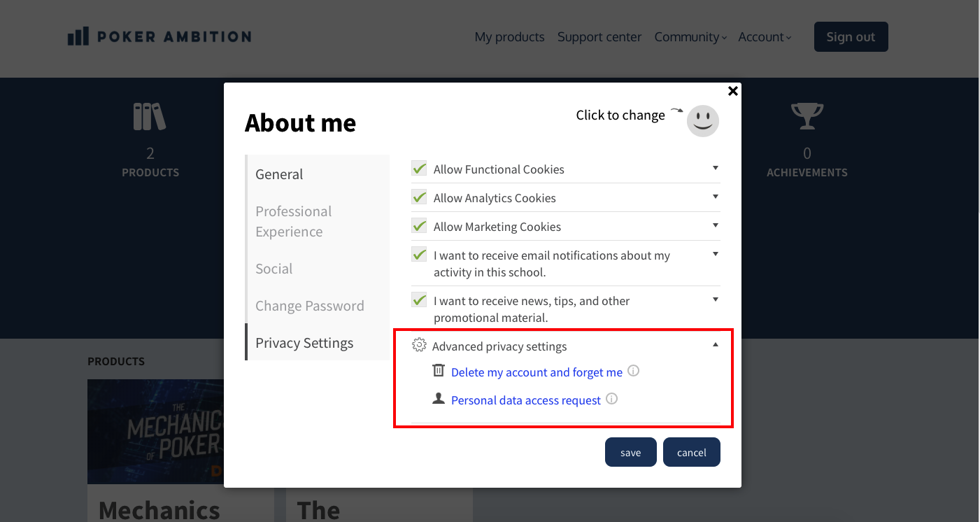The width and height of the screenshot is (980, 522).
Task: Click the Achievements trophy icon
Action: tap(807, 116)
